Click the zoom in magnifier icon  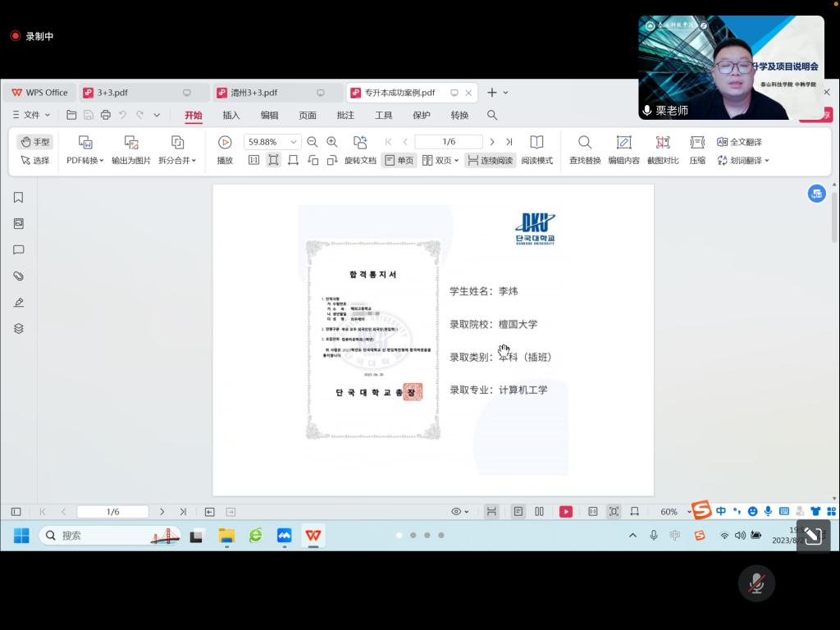coord(331,142)
